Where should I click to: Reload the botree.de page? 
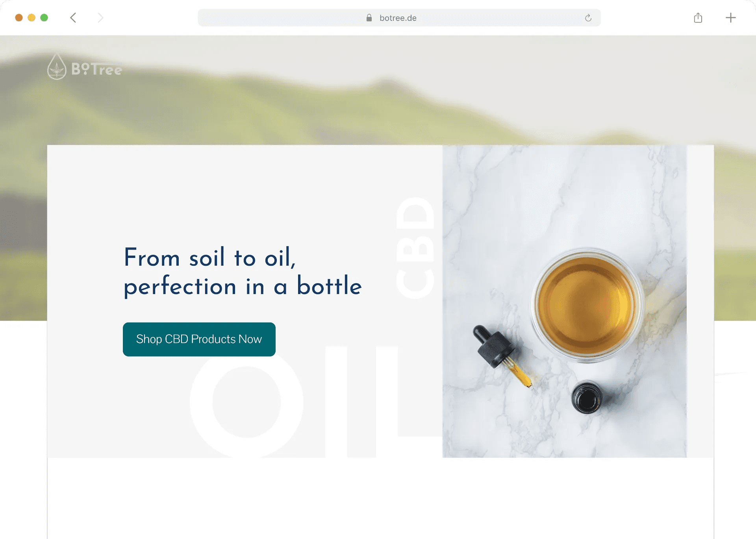tap(588, 18)
